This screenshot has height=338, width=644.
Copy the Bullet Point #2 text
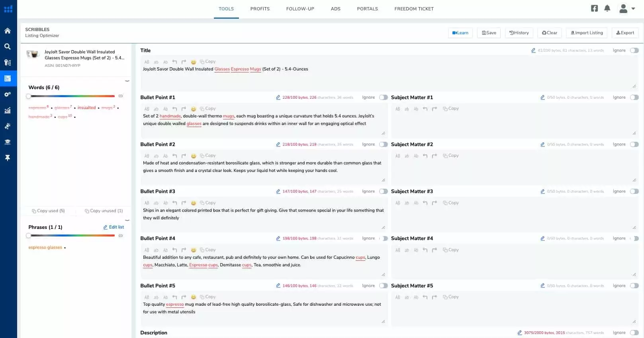207,156
